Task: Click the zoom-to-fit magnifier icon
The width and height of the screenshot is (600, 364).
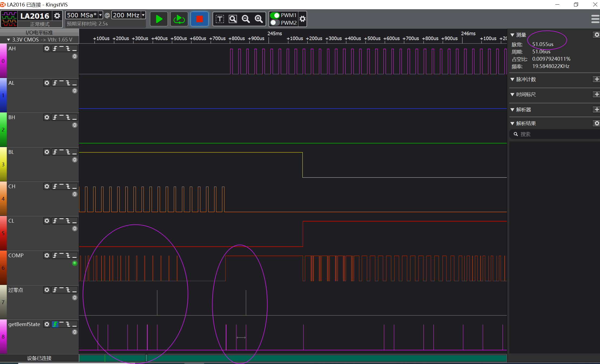Action: (x=233, y=19)
